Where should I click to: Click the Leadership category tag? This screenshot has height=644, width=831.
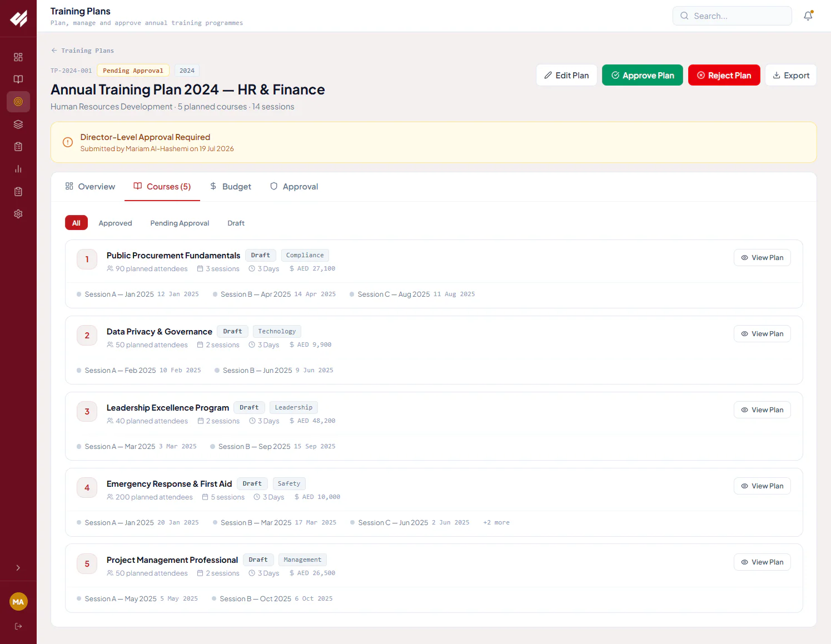293,407
